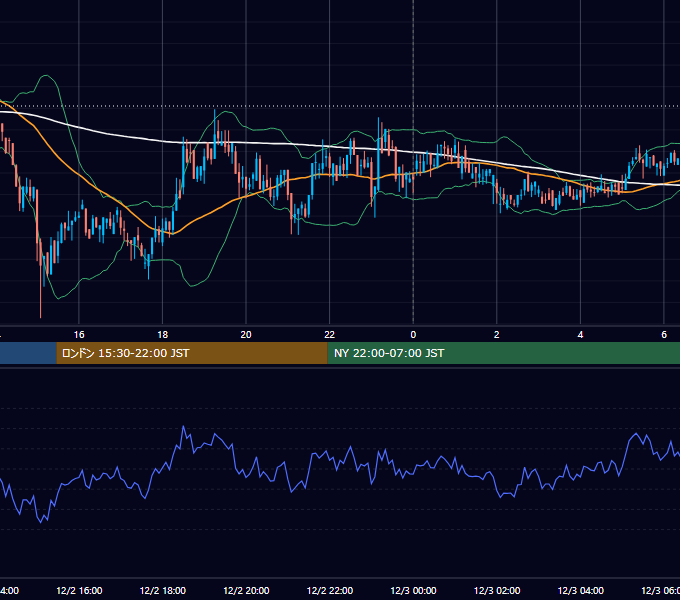Image resolution: width=680 pixels, height=600 pixels.
Task: Click the 20 hour label on price chart axis
Action: pos(246,335)
